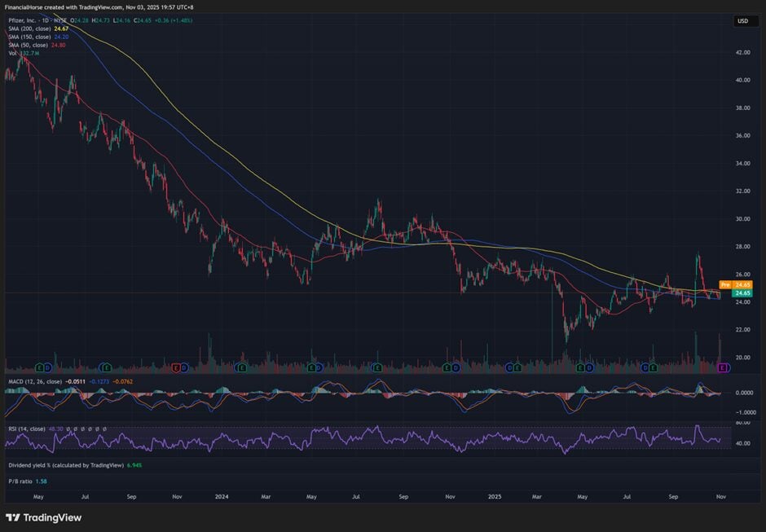The image size is (766, 532).
Task: Click the purple upcoming earnings marker
Action: point(721,369)
